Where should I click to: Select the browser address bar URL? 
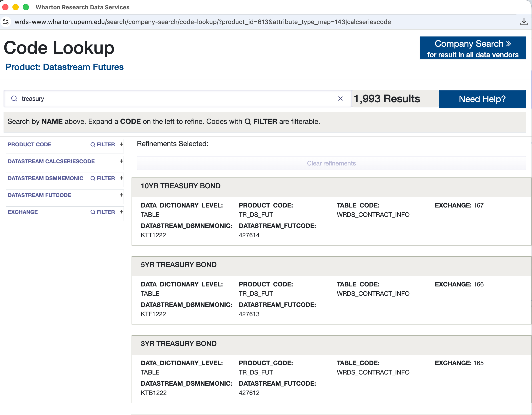[x=203, y=22]
